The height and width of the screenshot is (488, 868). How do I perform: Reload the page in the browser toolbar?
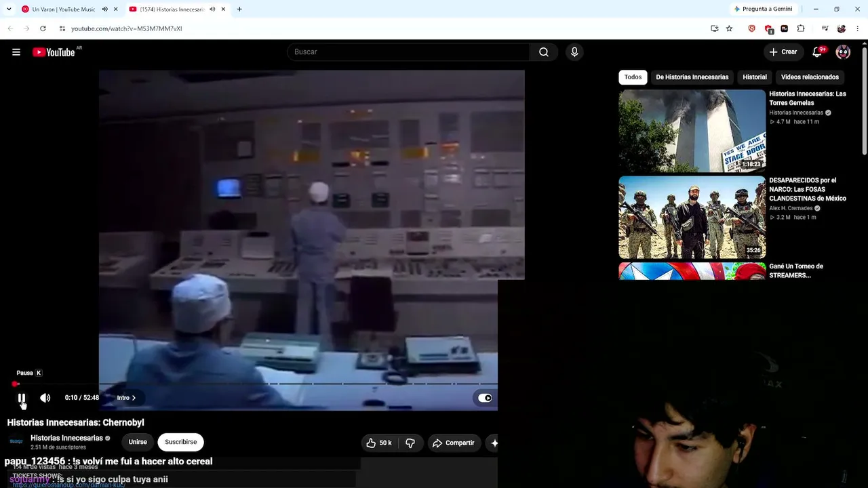coord(43,28)
